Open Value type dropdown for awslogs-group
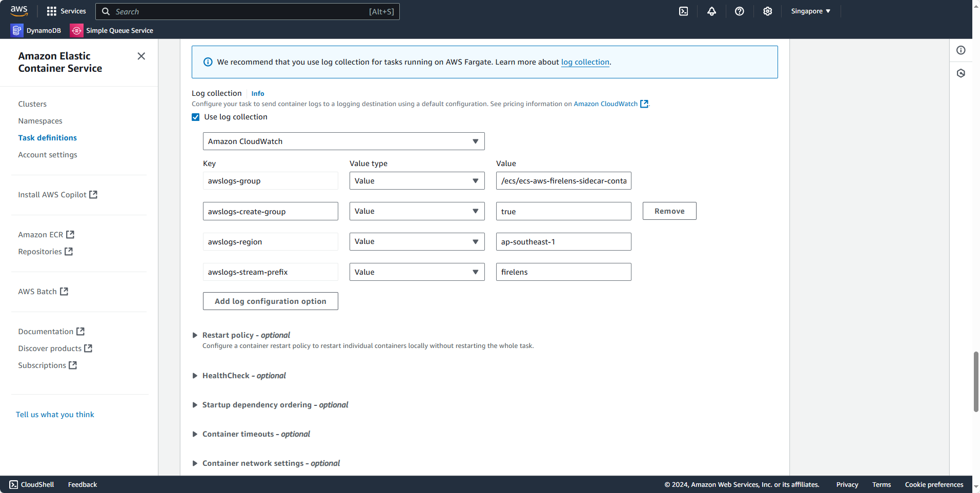The height and width of the screenshot is (493, 980). coord(417,181)
